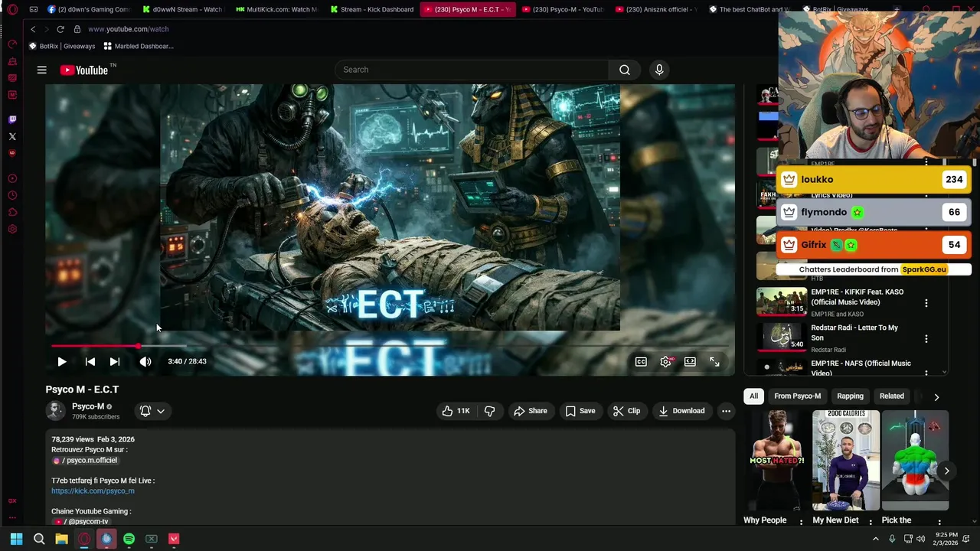This screenshot has height=551, width=980.
Task: Open player settings gear
Action: coord(666,361)
